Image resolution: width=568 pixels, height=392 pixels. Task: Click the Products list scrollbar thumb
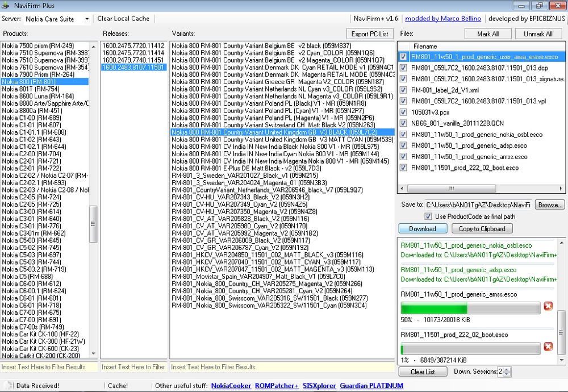pyautogui.click(x=93, y=224)
